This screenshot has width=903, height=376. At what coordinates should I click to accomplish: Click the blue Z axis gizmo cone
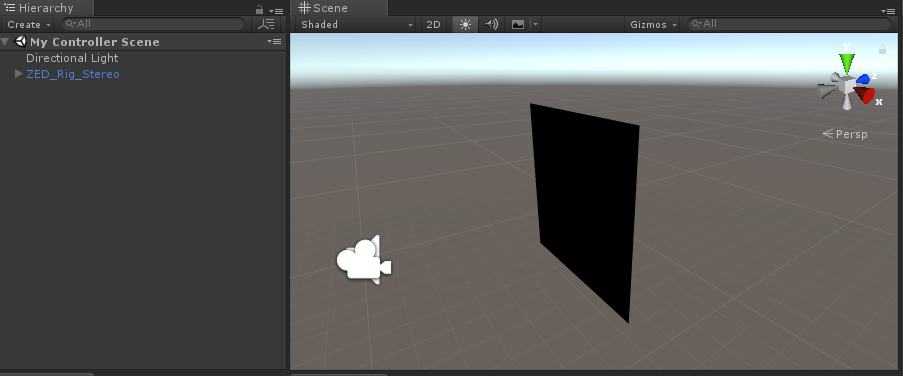coord(863,79)
